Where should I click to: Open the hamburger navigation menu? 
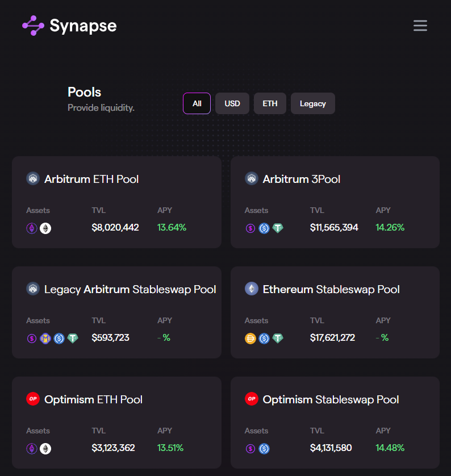tap(420, 26)
